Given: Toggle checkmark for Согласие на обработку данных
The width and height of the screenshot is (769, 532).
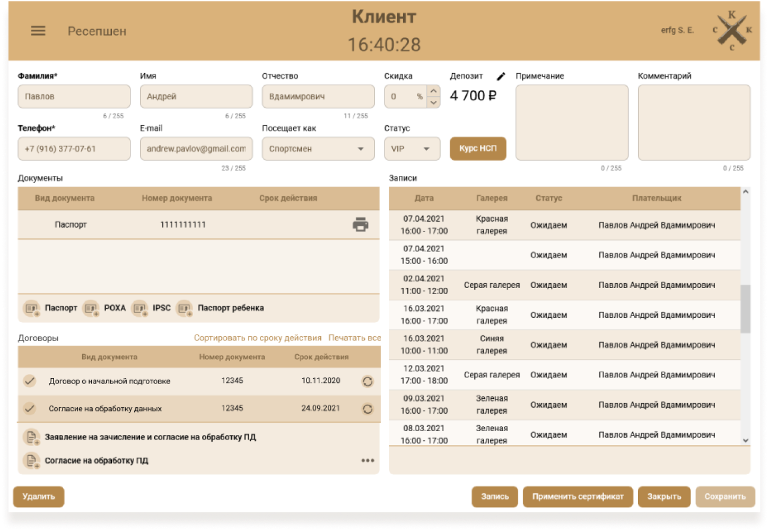Looking at the screenshot, I should (x=30, y=408).
